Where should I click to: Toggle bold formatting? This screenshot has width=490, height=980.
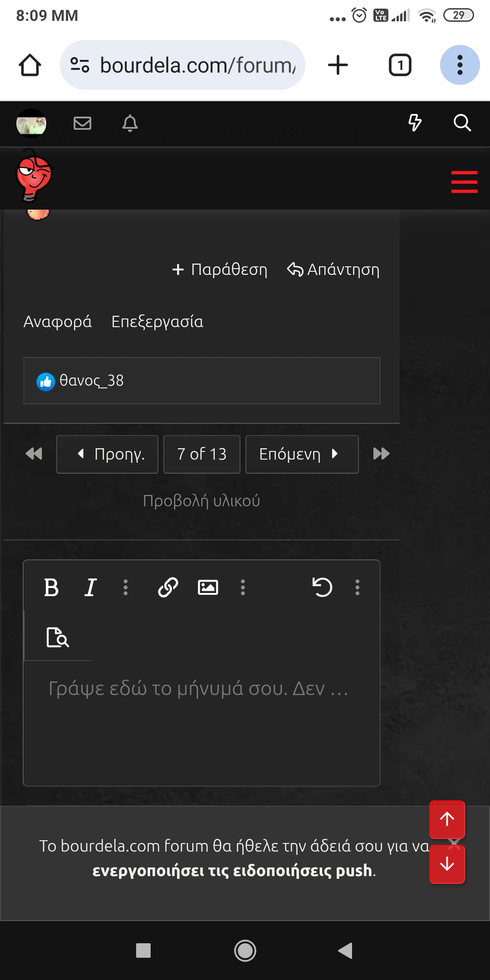(51, 588)
